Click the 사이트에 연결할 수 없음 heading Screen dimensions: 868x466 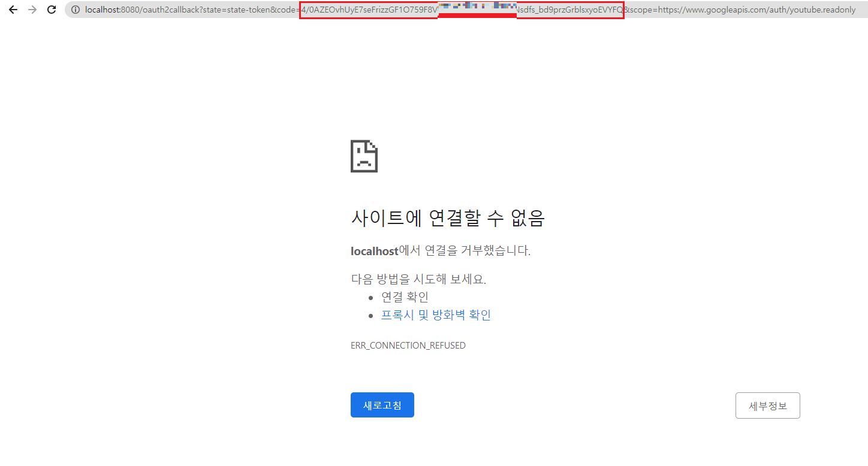(447, 218)
